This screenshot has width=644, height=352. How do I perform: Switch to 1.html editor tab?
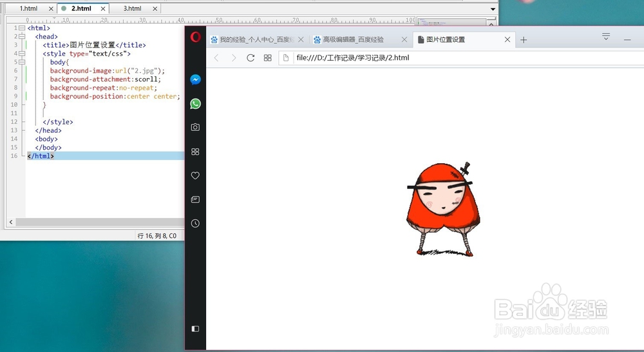click(28, 8)
